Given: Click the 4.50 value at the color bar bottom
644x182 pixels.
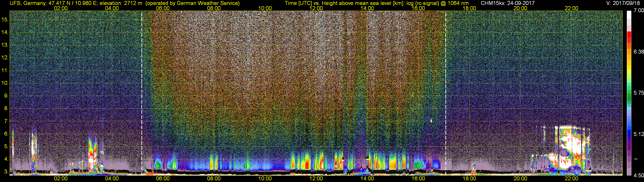Looking at the screenshot, I should coord(639,176).
